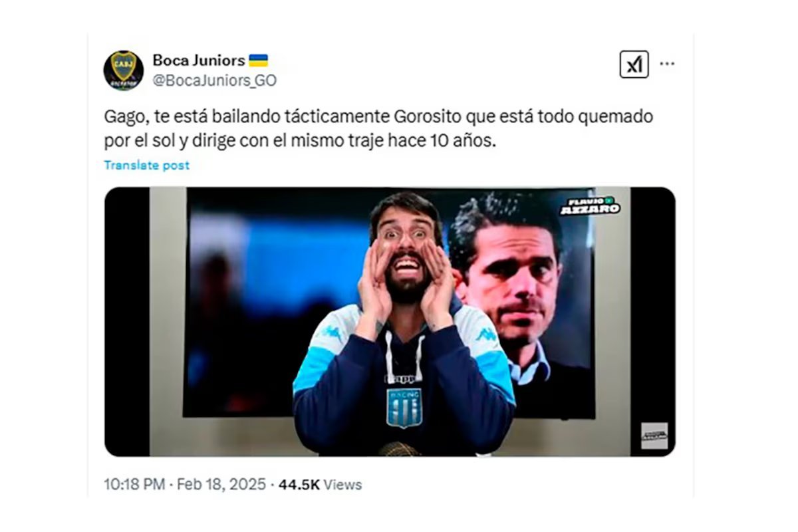Click the small watermark logo in video corner

(x=654, y=436)
